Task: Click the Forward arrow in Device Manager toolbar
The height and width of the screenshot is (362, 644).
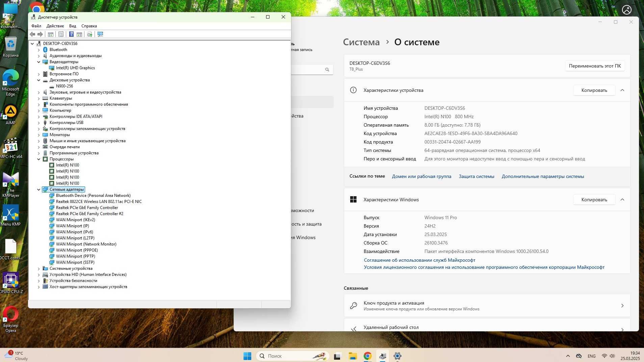Action: click(40, 34)
